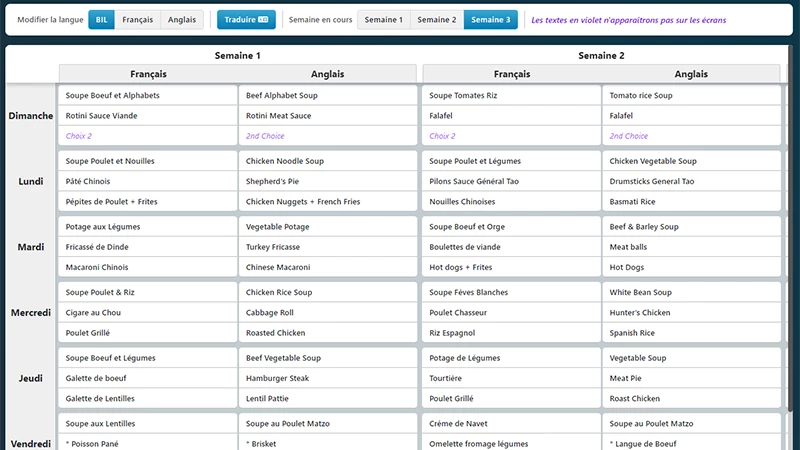Screen dimensions: 800x450
Task: Select the Semaine 1 tab
Action: pos(383,20)
